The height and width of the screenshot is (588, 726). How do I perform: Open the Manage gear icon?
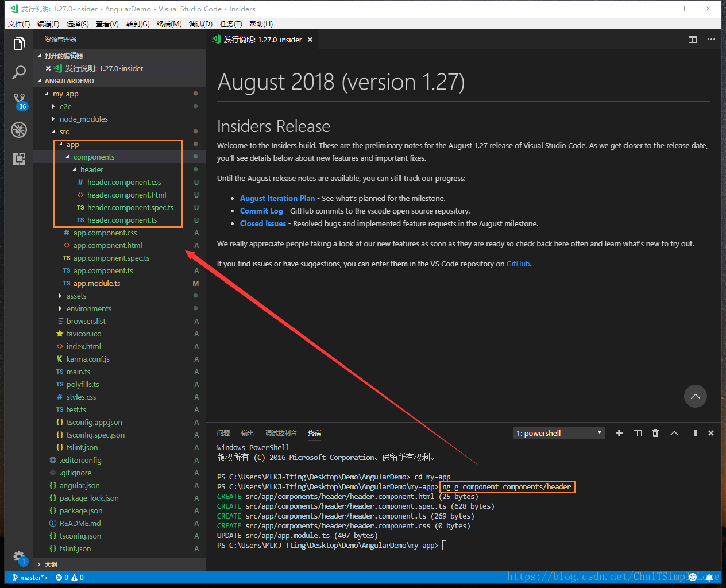tap(19, 556)
